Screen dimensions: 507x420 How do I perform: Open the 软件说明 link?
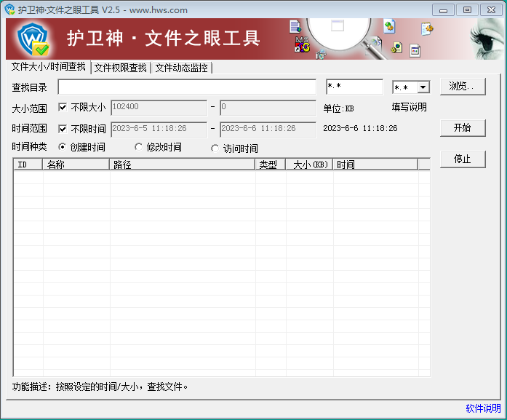tap(483, 408)
